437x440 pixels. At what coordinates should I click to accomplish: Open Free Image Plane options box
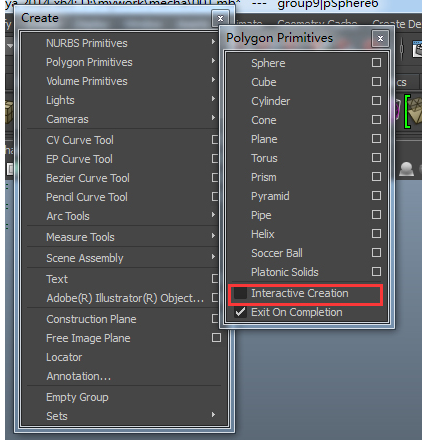pos(216,338)
